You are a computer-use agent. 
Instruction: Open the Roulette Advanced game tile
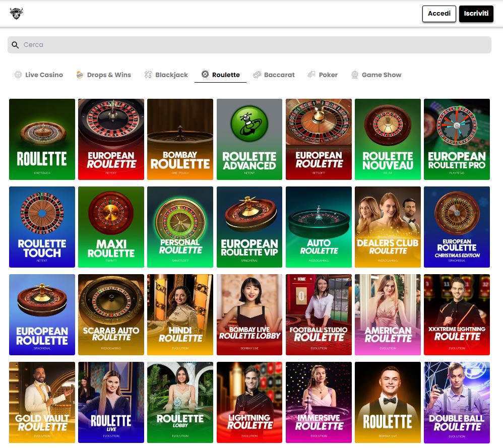click(x=249, y=139)
